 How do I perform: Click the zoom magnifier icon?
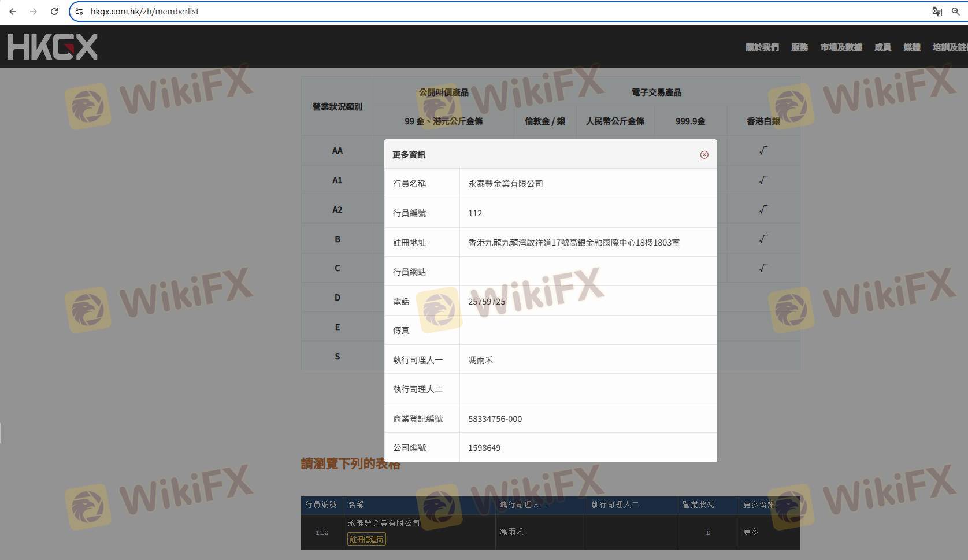pyautogui.click(x=955, y=12)
